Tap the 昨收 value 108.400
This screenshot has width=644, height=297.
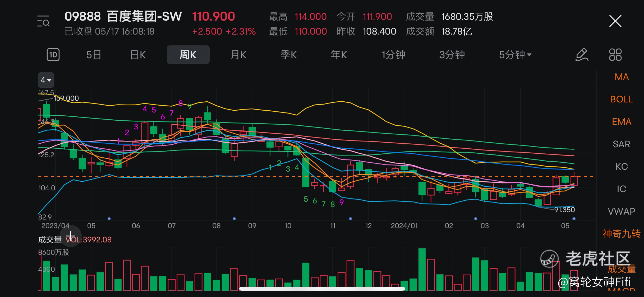pyautogui.click(x=379, y=31)
